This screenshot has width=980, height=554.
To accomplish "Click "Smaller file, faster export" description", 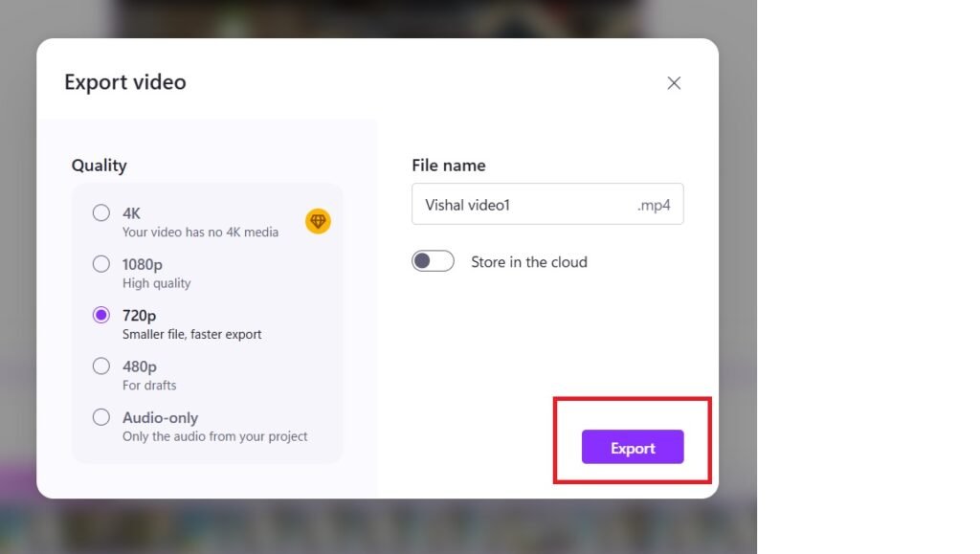I will pos(191,335).
